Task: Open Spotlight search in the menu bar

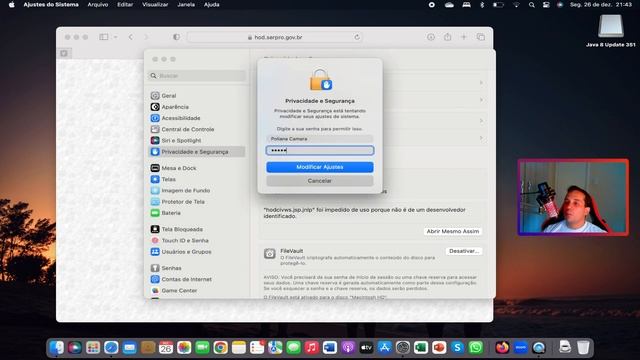Action: [531, 5]
